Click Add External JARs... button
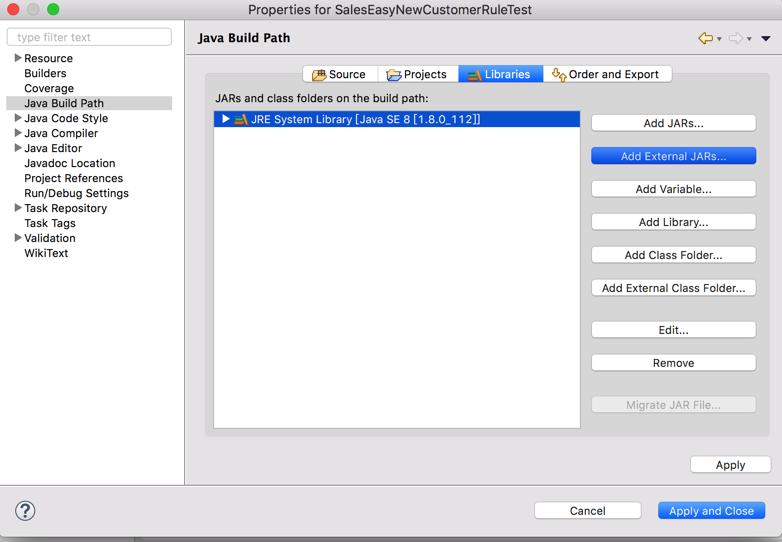Image resolution: width=782 pixels, height=542 pixels. click(673, 156)
